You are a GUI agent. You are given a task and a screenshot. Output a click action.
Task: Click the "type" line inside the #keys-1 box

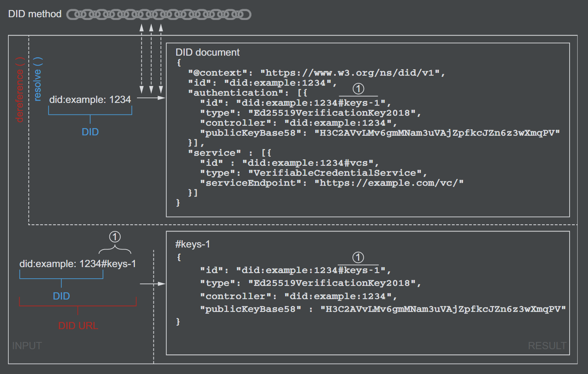(x=310, y=283)
